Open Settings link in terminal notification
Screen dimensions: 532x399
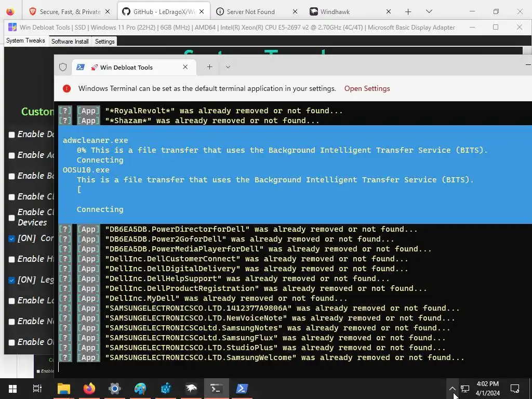point(367,88)
